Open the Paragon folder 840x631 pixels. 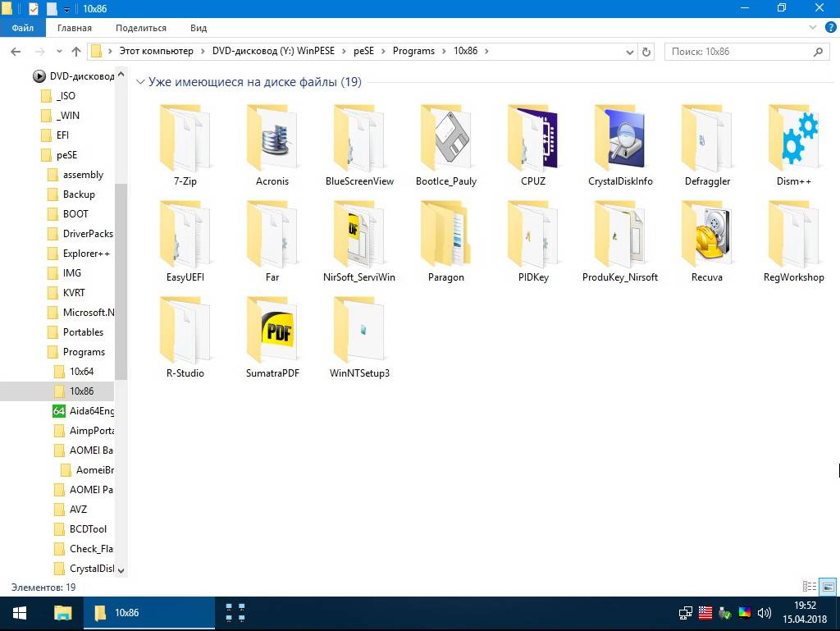click(446, 241)
